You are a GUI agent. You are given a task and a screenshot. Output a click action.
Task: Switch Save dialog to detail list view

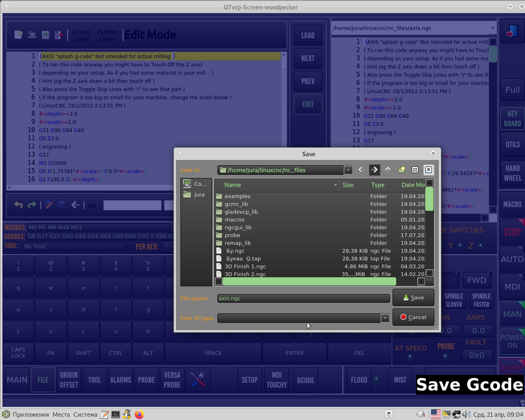(x=428, y=170)
